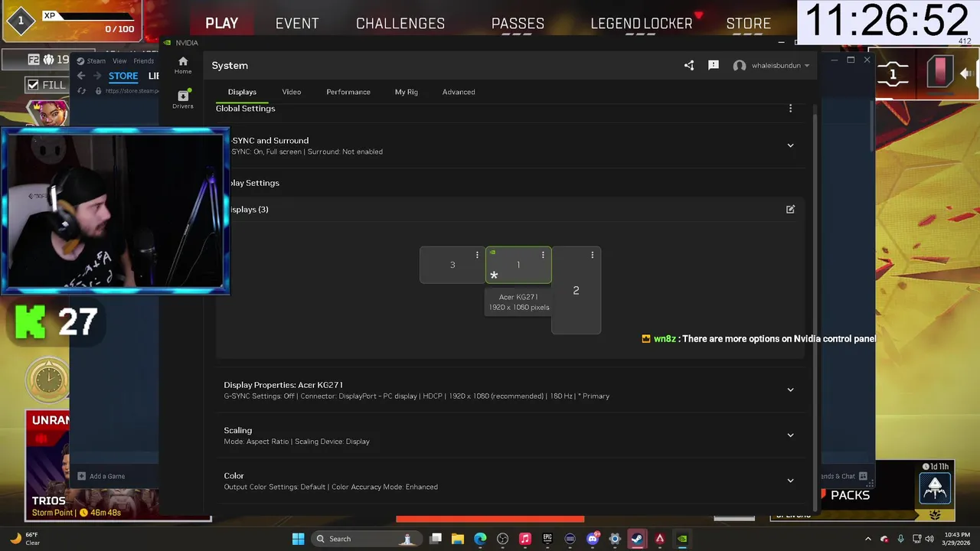Open the three-dot menu on display 3
980x551 pixels.
tap(477, 255)
